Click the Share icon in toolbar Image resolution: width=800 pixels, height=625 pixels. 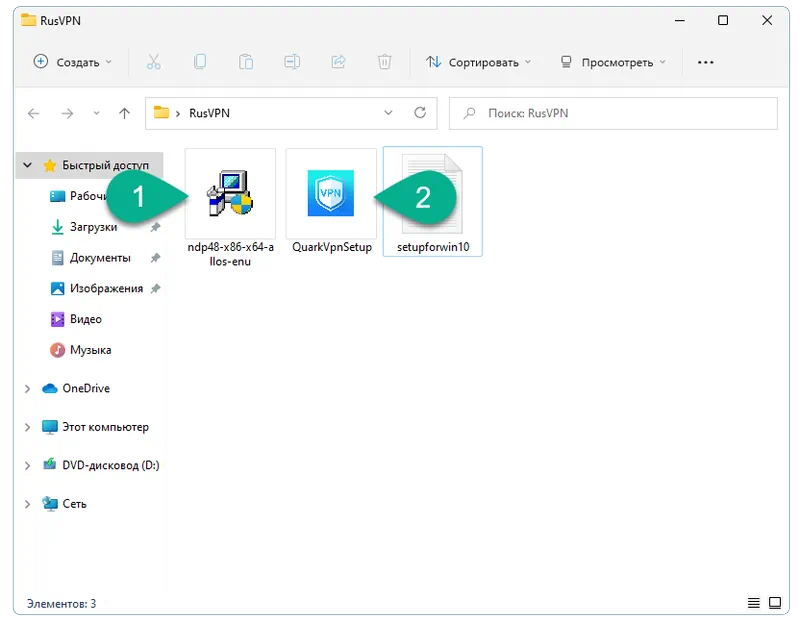(x=338, y=62)
